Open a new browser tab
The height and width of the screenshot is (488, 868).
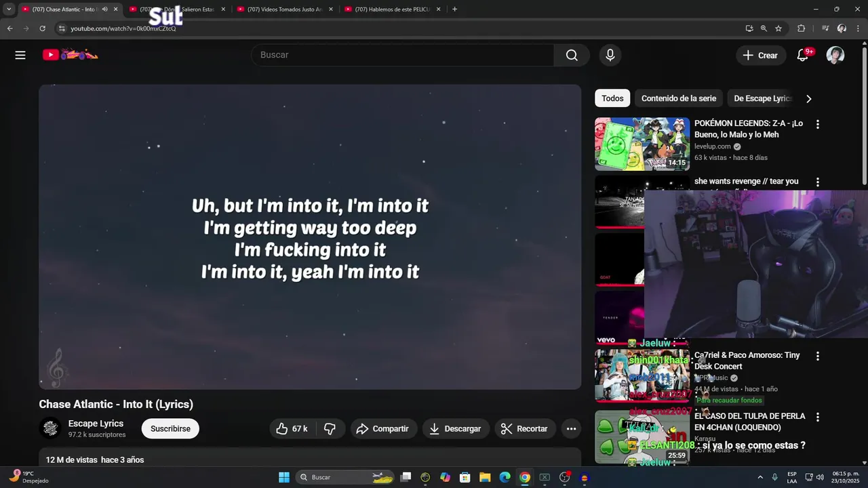pyautogui.click(x=454, y=9)
